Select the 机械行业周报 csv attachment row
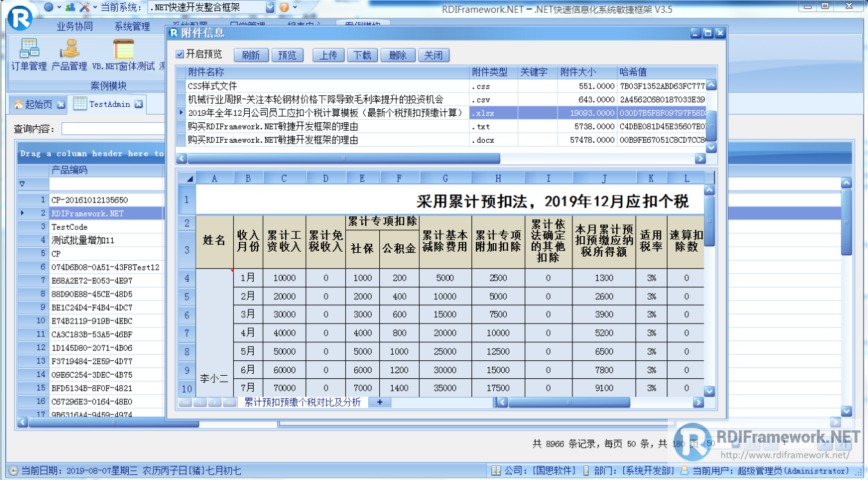 point(442,99)
